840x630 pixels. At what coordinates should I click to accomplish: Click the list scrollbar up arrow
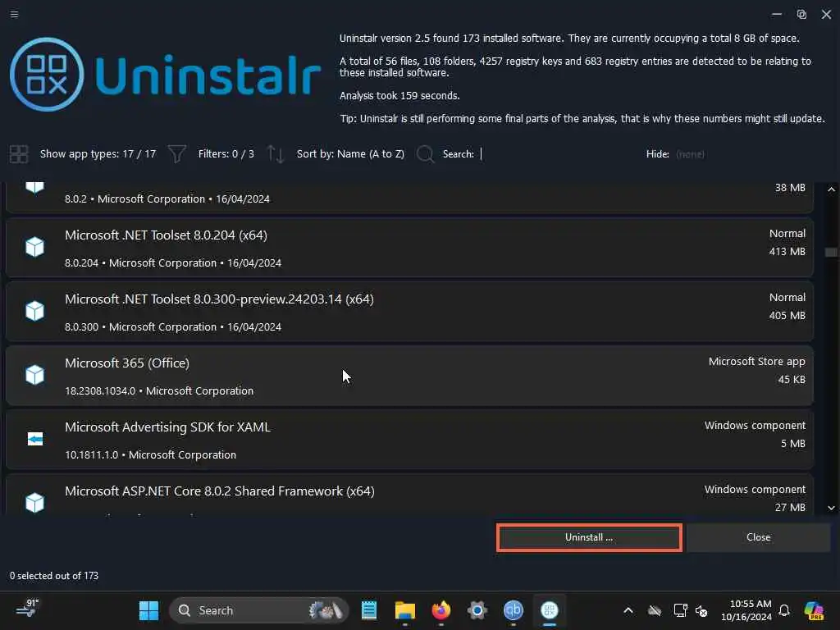832,189
